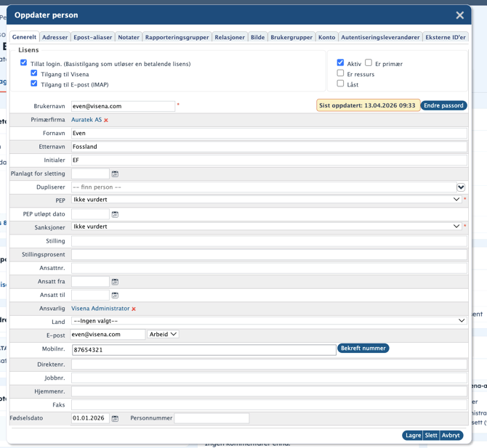487x448 pixels.
Task: Open calendar for PEP utløpt dato
Action: click(x=115, y=214)
